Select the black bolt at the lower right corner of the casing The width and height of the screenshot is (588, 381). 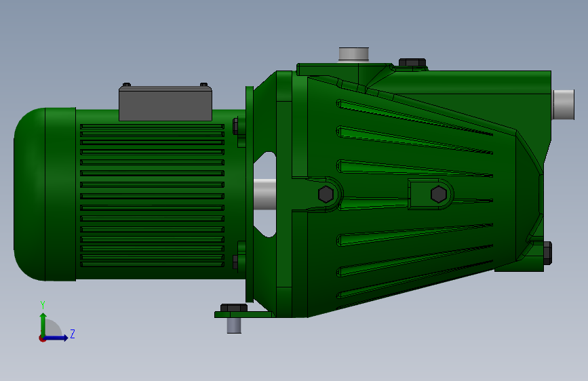(x=547, y=253)
